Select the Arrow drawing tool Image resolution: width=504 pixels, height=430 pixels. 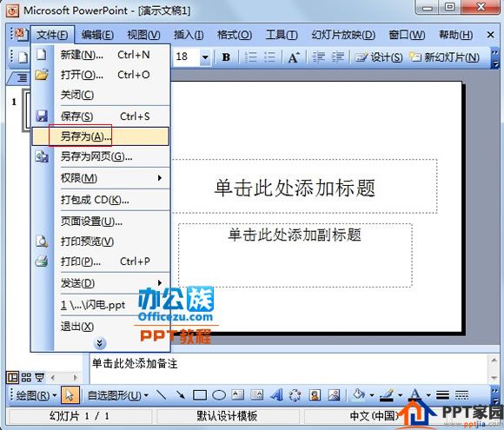[180, 395]
